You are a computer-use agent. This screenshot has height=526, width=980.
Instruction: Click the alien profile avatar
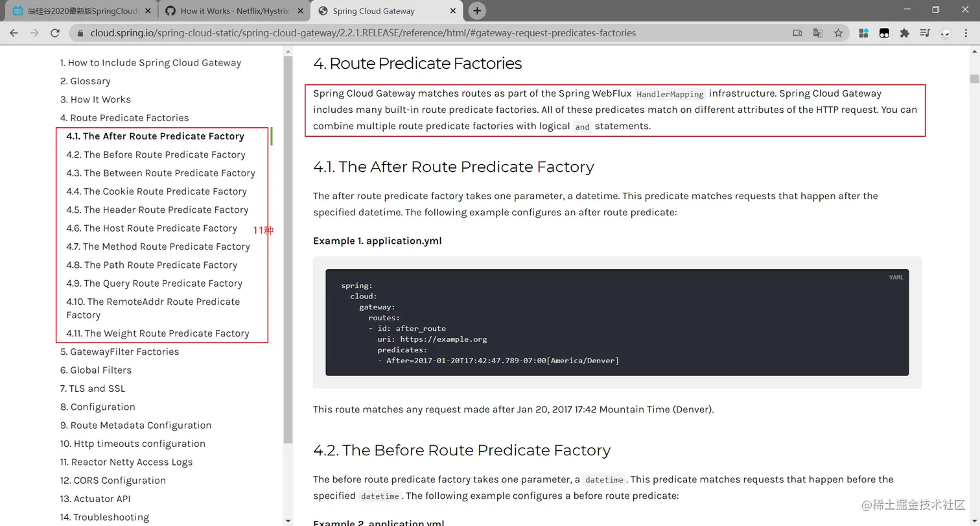(946, 34)
